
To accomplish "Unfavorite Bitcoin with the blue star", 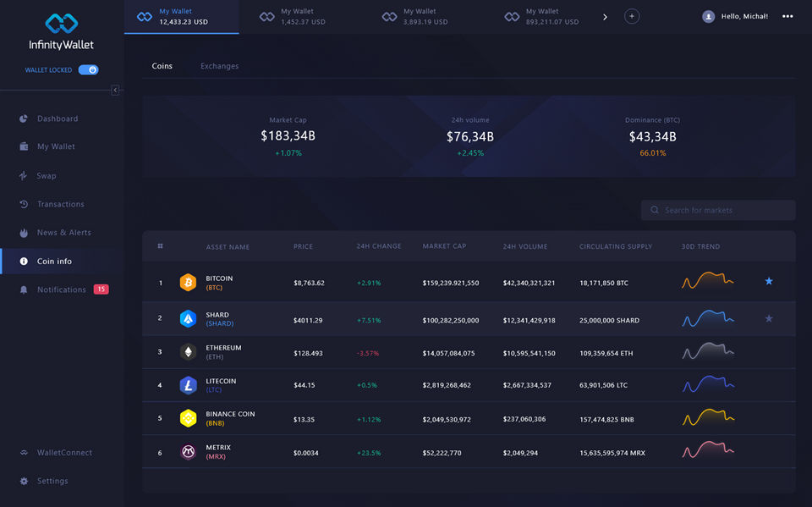I will point(769,281).
